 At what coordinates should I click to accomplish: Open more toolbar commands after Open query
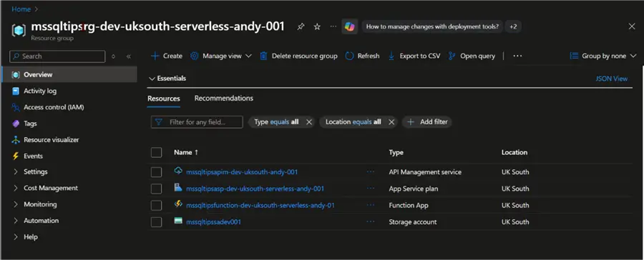[x=517, y=56]
